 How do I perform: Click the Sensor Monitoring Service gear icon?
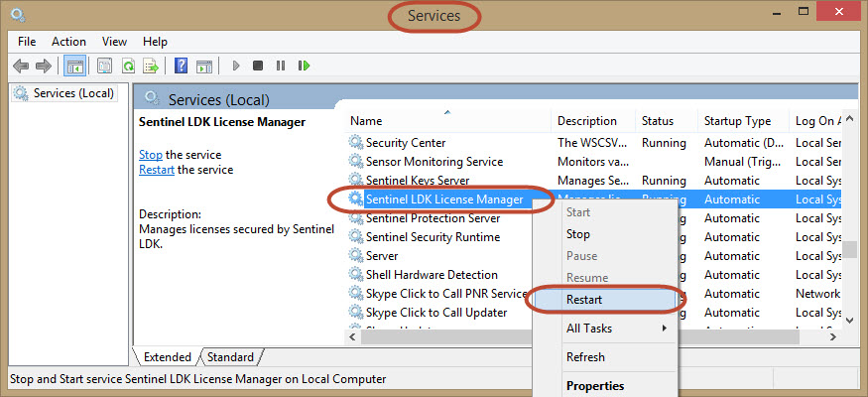pyautogui.click(x=355, y=162)
